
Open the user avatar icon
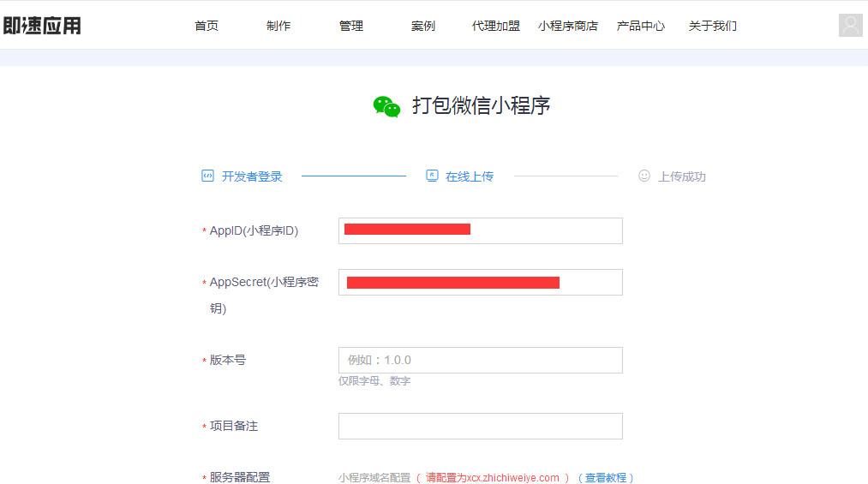(x=850, y=26)
